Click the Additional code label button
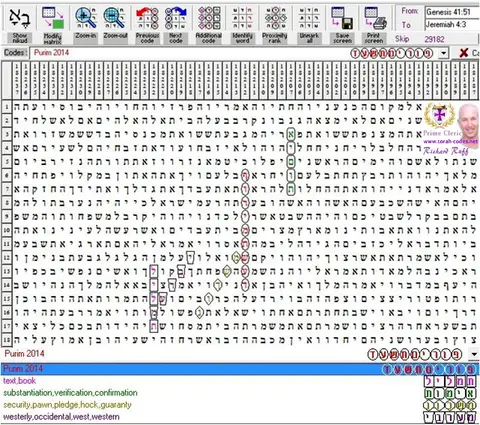This screenshot has height=425, width=480. click(209, 38)
